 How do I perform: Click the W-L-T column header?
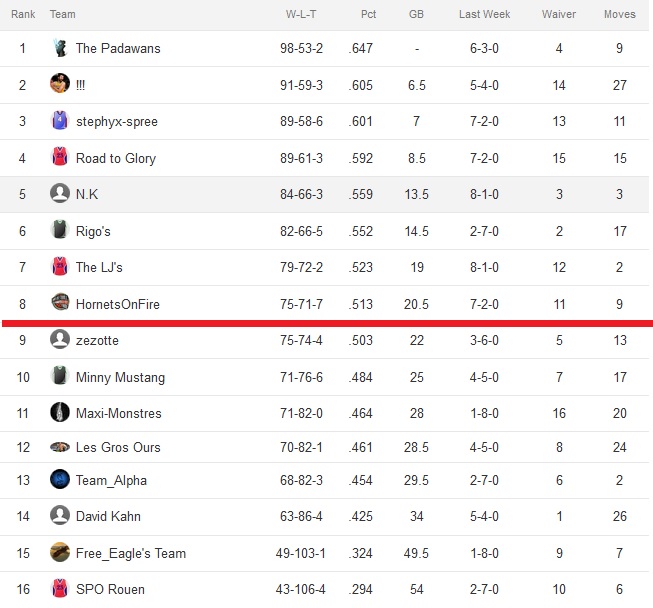301,14
